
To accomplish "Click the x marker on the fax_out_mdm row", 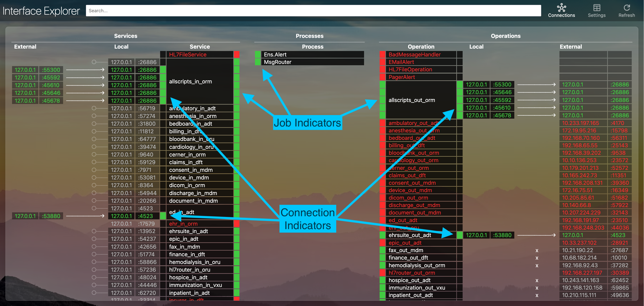I will click(537, 250).
